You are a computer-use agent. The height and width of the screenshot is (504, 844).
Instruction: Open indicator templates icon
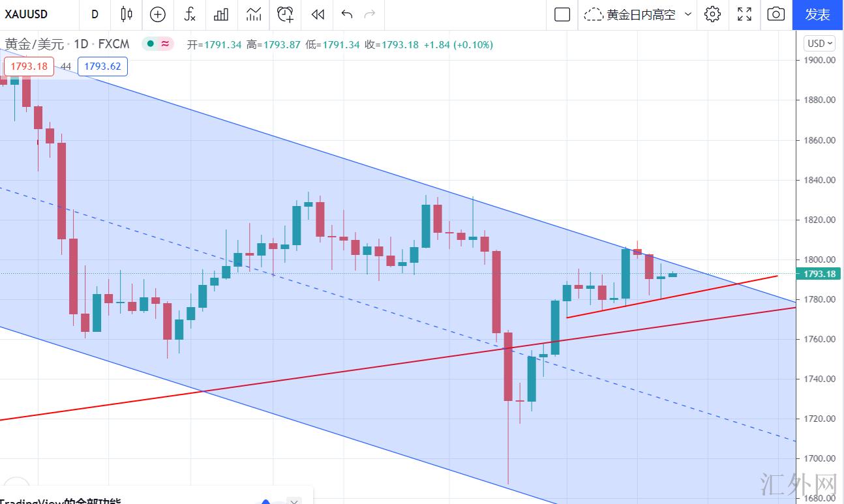(x=254, y=14)
